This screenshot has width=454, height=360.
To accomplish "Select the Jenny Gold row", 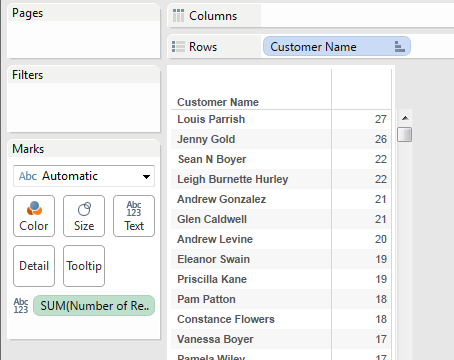I will click(281, 139).
